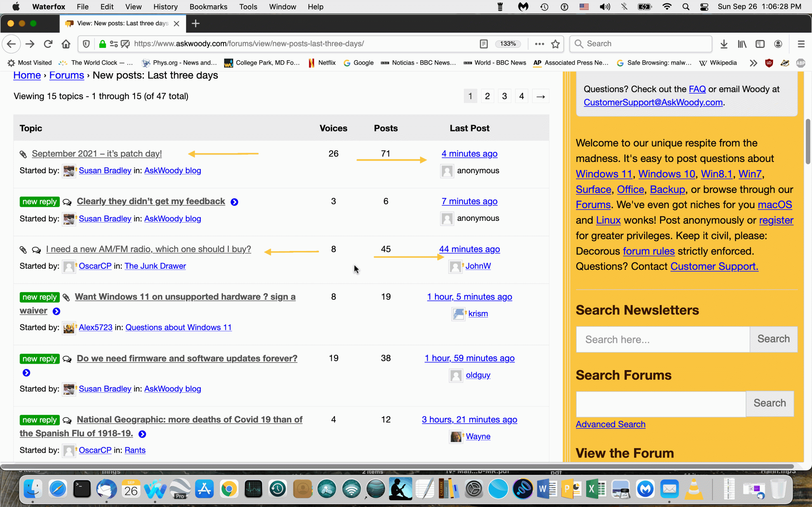812x507 pixels.
Task: Go to page 2 of topics
Action: click(487, 97)
